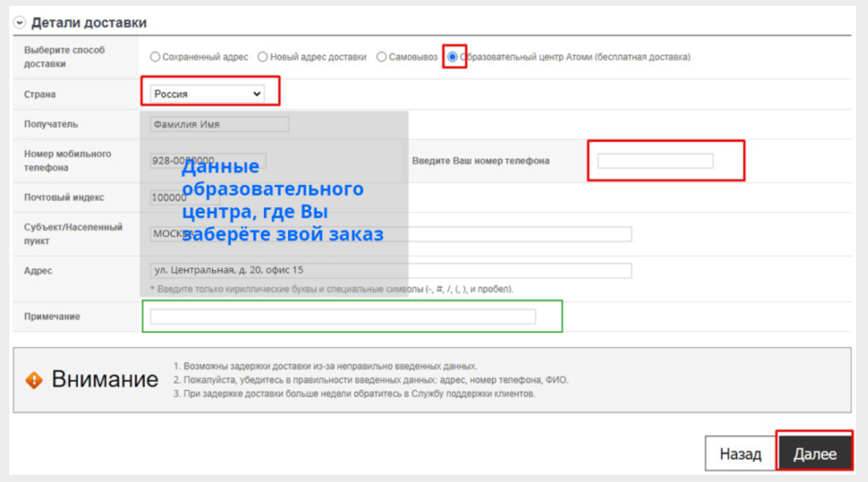
Task: Proceed with the Далее button
Action: point(814,454)
